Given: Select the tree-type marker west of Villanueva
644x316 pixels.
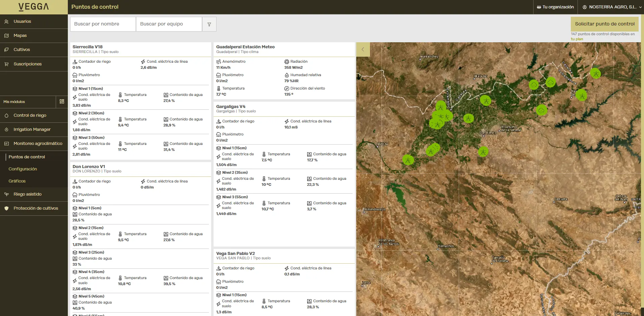Looking at the screenshot, I should [468, 118].
